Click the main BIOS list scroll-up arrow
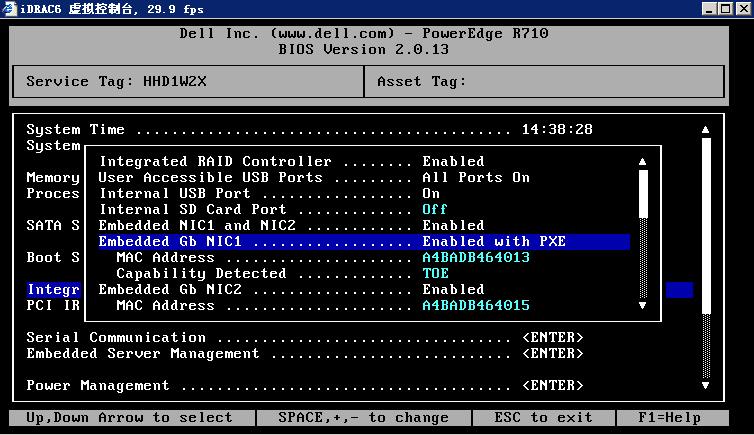Screen dimensions: 754x435 point(705,129)
